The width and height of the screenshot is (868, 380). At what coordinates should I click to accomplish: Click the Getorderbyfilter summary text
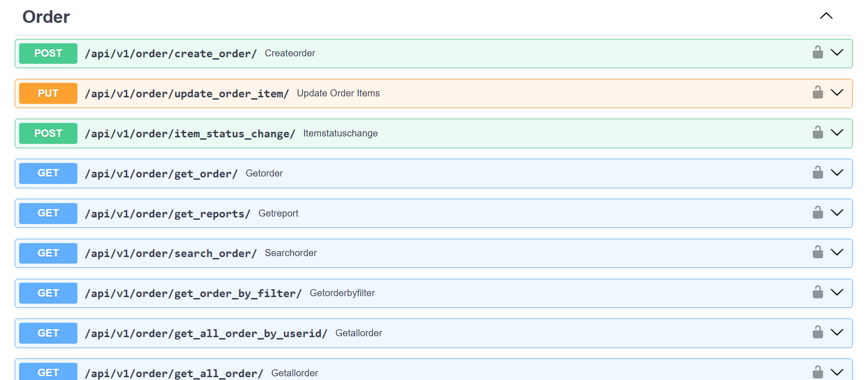(342, 293)
